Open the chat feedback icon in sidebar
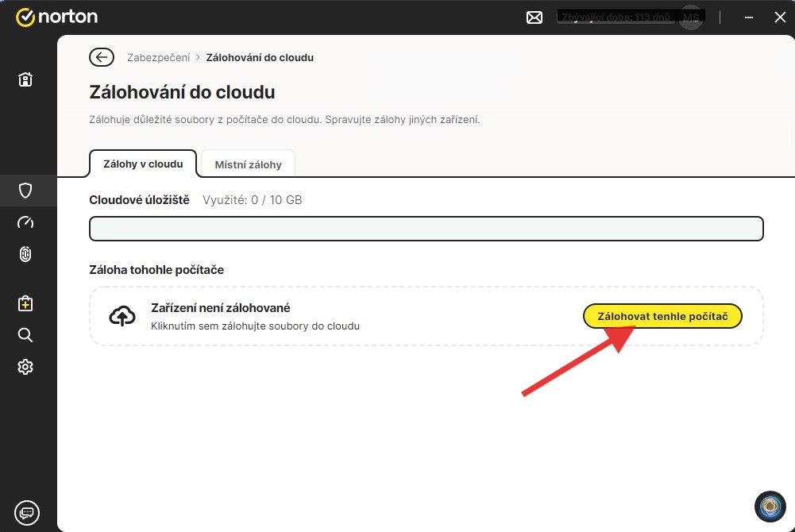The width and height of the screenshot is (795, 532). point(26,512)
